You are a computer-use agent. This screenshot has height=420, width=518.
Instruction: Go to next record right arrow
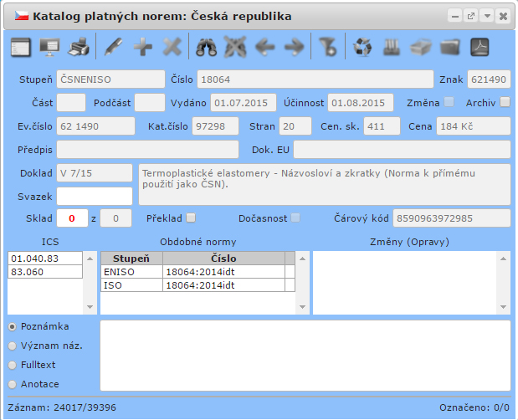click(x=294, y=47)
